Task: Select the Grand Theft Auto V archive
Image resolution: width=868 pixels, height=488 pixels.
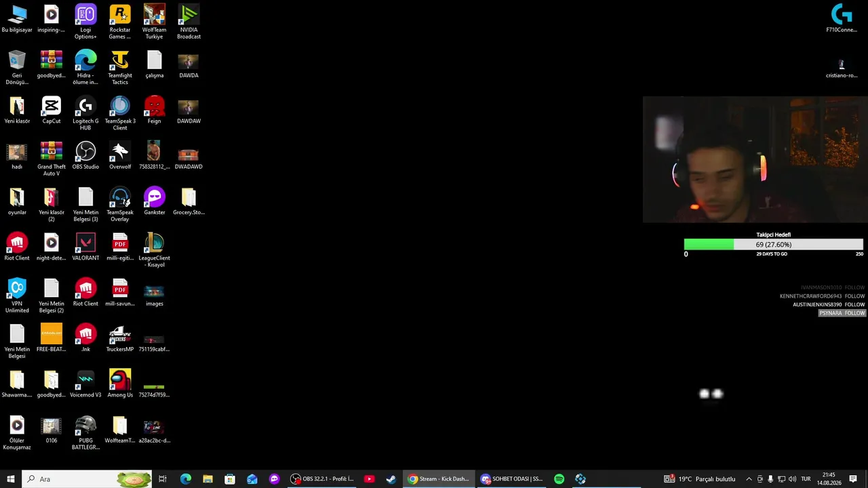Action: pyautogui.click(x=52, y=159)
